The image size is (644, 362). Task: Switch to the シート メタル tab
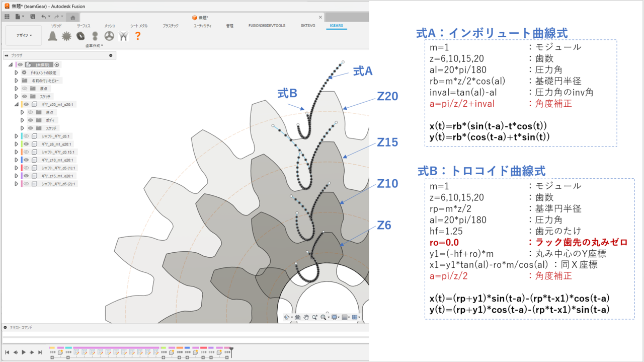click(x=139, y=25)
